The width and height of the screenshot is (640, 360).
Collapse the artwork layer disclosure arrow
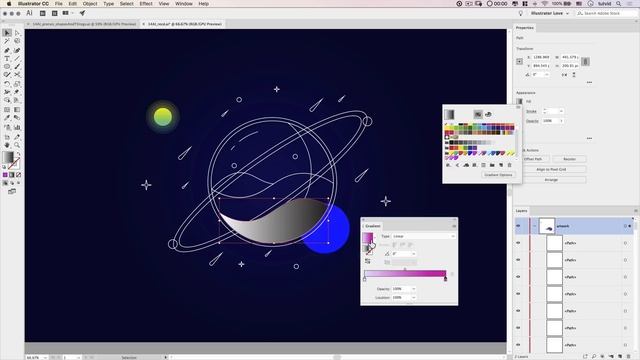coord(534,226)
